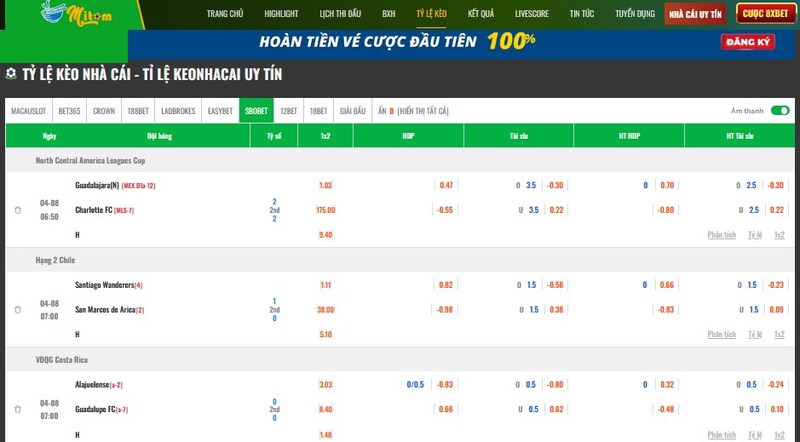This screenshot has width=800, height=442.
Task: Toggle the Âm thanh sound switch
Action: pyautogui.click(x=780, y=111)
